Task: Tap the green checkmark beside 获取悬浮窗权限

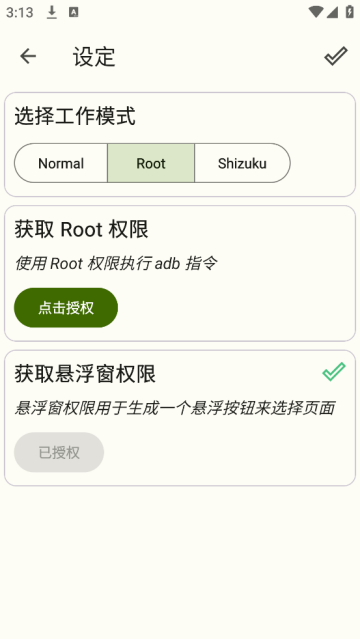Action: (x=334, y=372)
